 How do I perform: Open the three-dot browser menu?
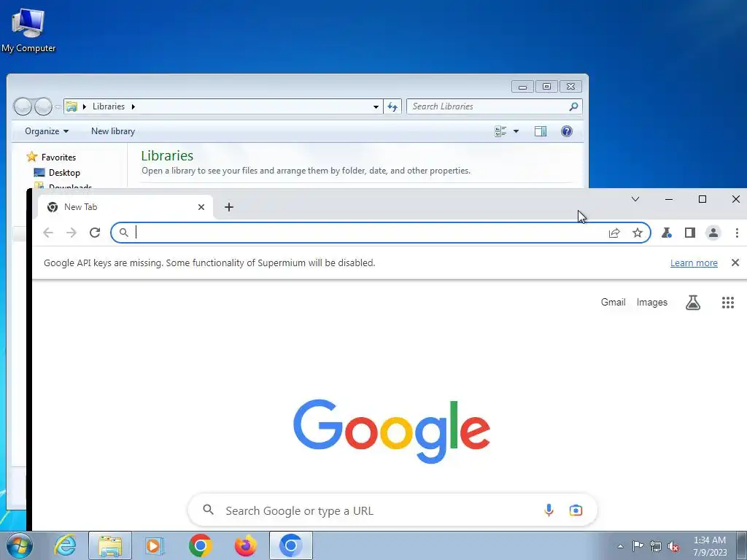(x=737, y=233)
